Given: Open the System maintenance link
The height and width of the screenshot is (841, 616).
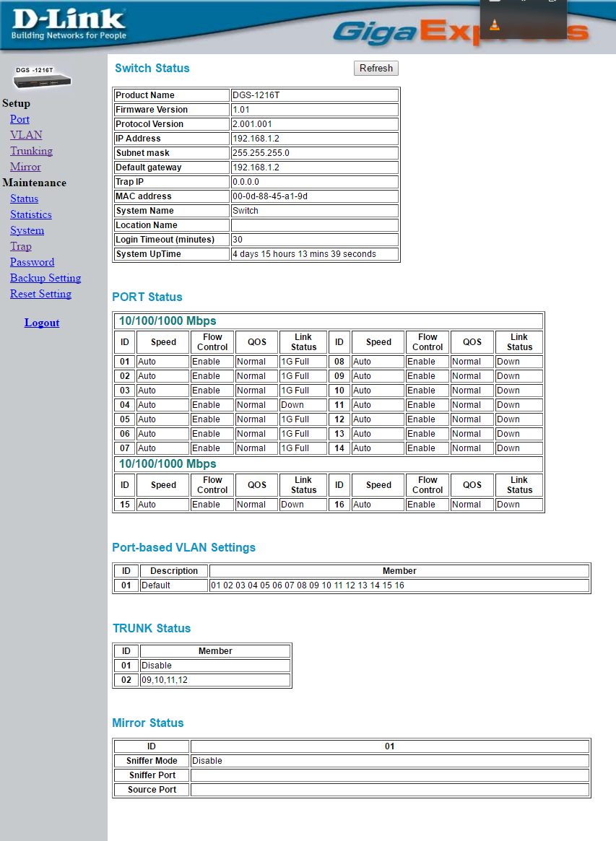Looking at the screenshot, I should 27,230.
